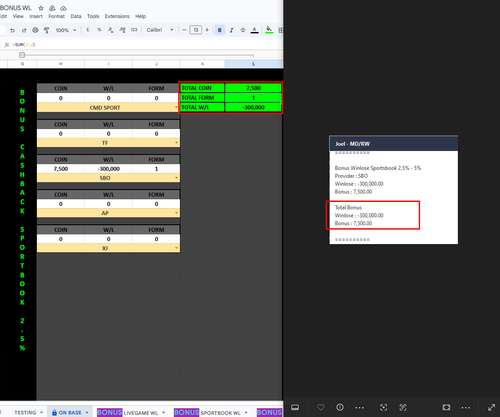Switch to the ON BASE sheet tab
This screenshot has height=417, width=500.
click(70, 412)
